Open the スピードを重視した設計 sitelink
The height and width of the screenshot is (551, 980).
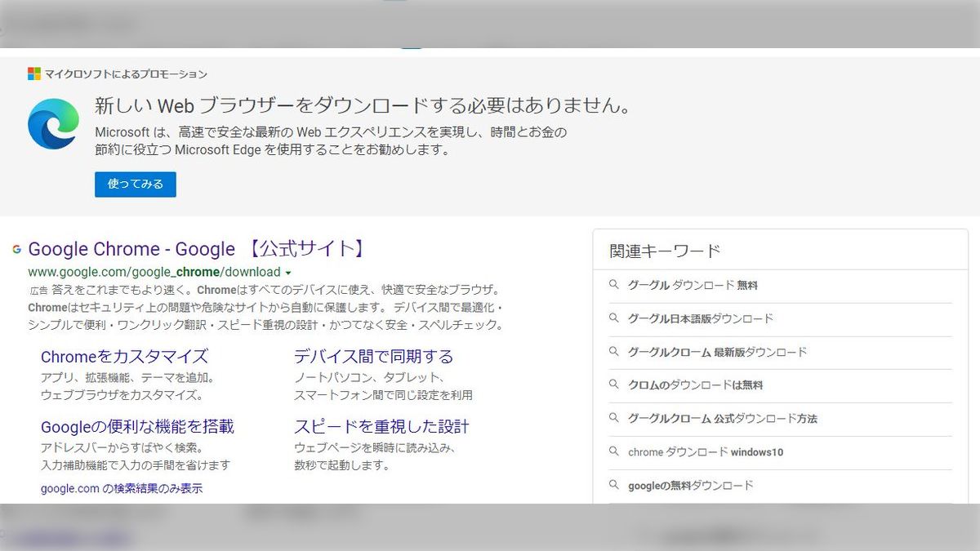[x=381, y=426]
